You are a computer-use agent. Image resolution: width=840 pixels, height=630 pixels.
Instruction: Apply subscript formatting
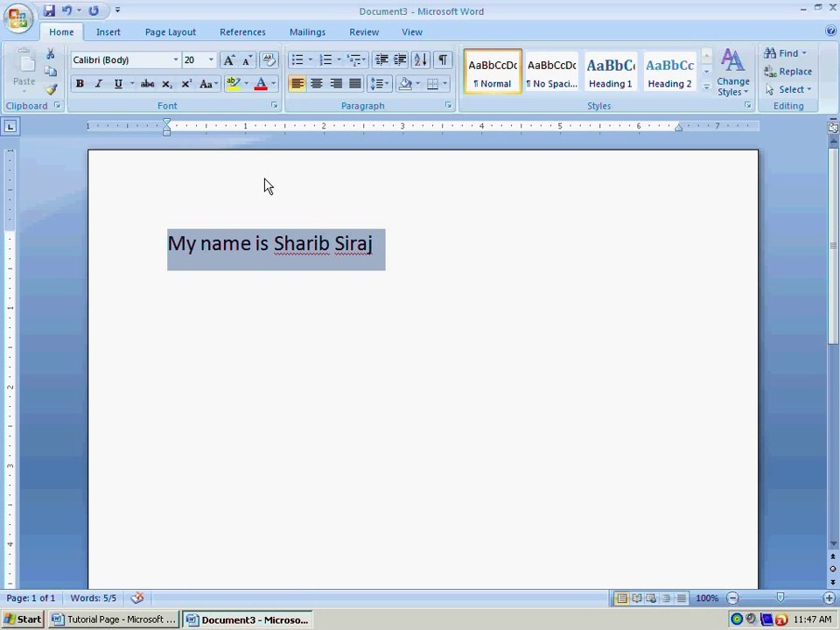[166, 84]
